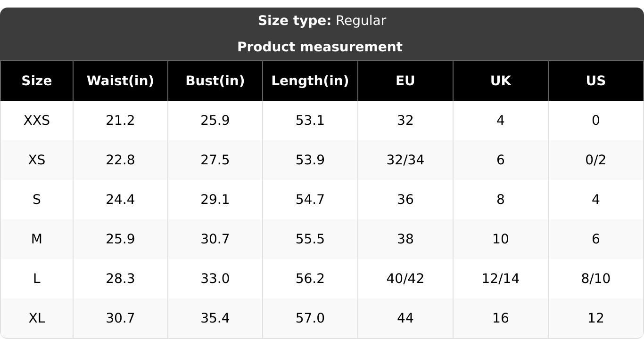Viewport: 644px width, 339px height.
Task: Select the XL size row label
Action: tap(37, 318)
